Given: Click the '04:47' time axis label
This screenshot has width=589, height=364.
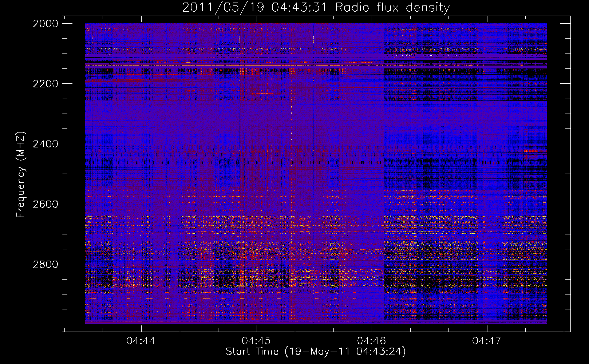Looking at the screenshot, I should [487, 341].
